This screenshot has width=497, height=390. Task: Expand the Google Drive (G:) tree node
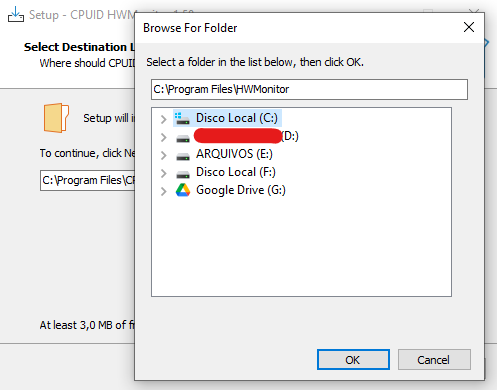point(163,191)
